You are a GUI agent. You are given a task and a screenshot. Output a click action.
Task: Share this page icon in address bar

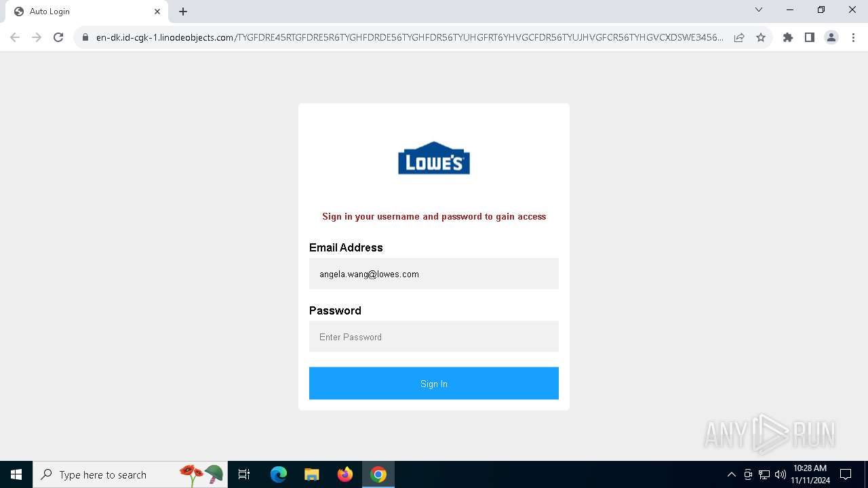coord(739,37)
